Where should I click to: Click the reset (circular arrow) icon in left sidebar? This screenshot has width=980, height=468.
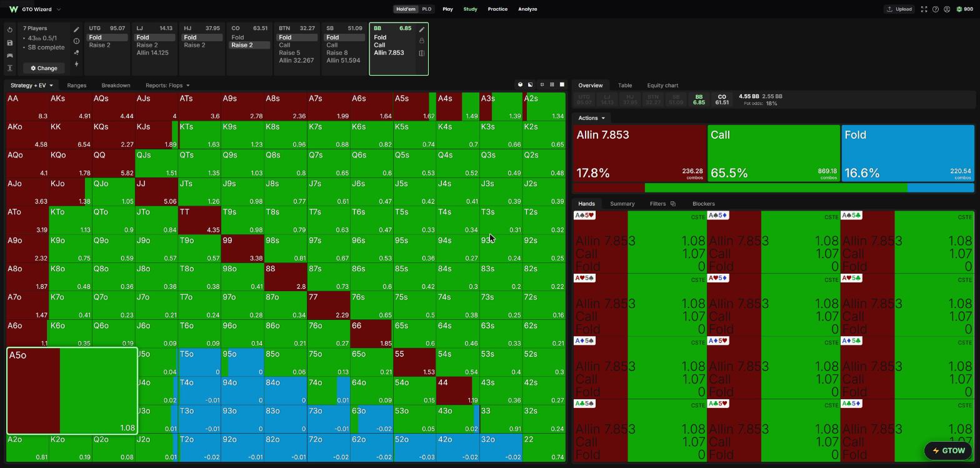point(10,30)
